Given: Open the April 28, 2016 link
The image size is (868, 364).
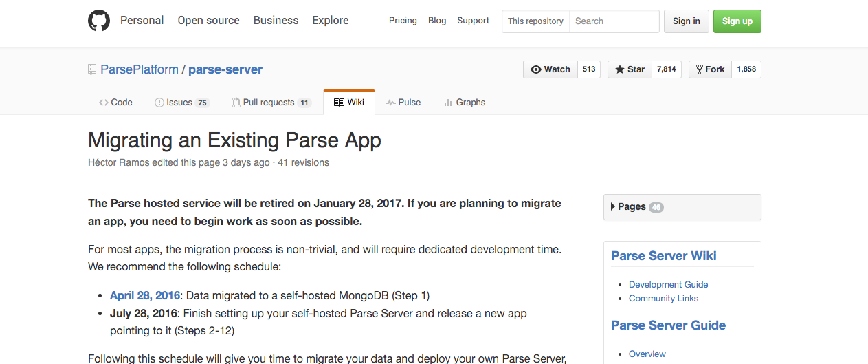Looking at the screenshot, I should tap(145, 296).
